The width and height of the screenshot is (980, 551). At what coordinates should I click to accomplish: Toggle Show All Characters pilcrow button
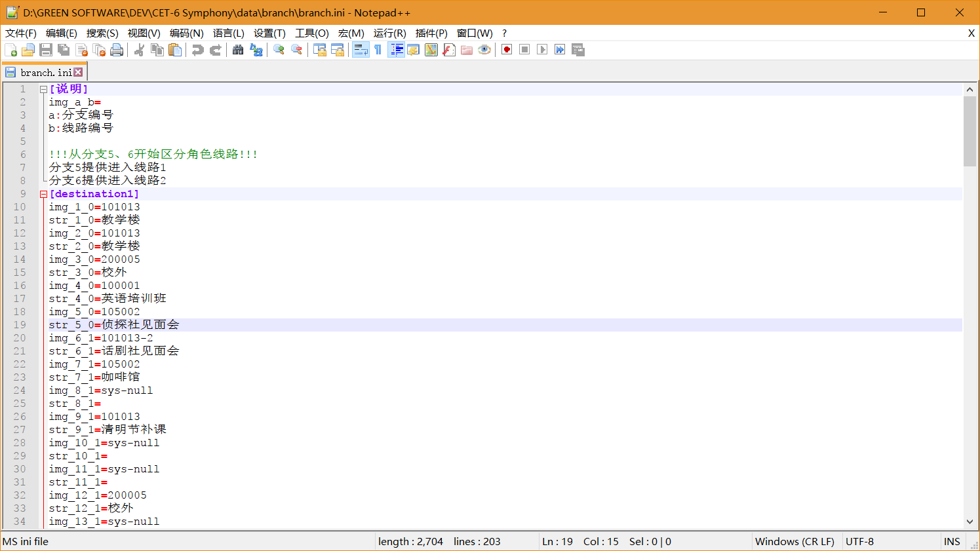(378, 50)
